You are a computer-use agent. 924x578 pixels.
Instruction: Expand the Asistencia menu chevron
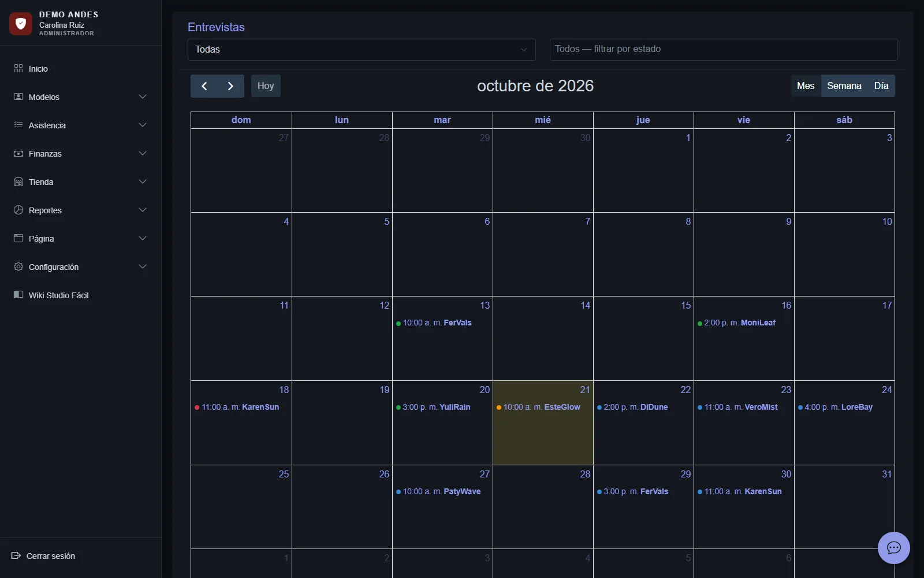143,125
